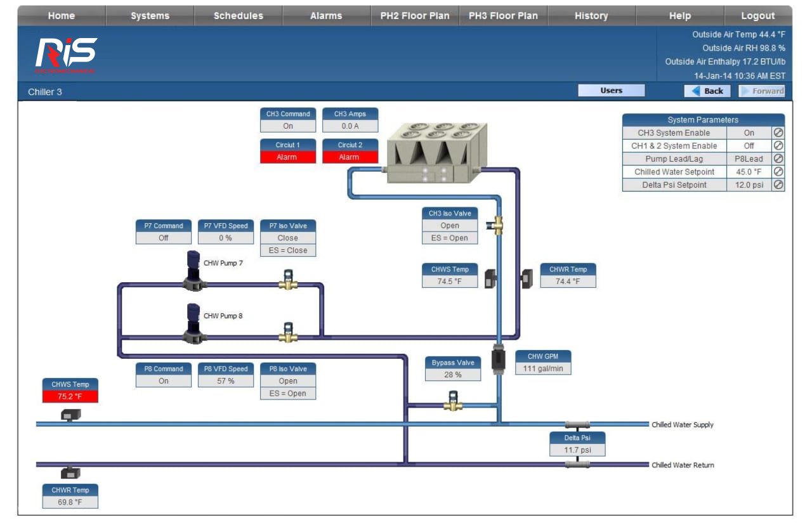Click the Bypass Valve 28 % value
This screenshot has height=525, width=812.
point(452,375)
